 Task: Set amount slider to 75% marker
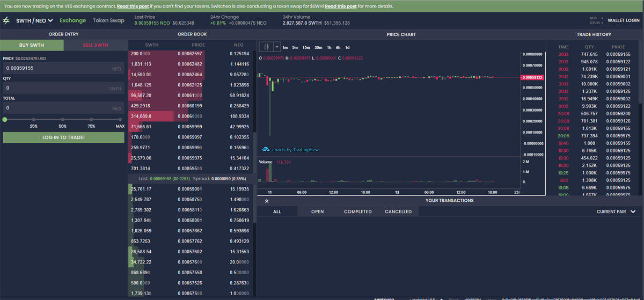coord(91,120)
